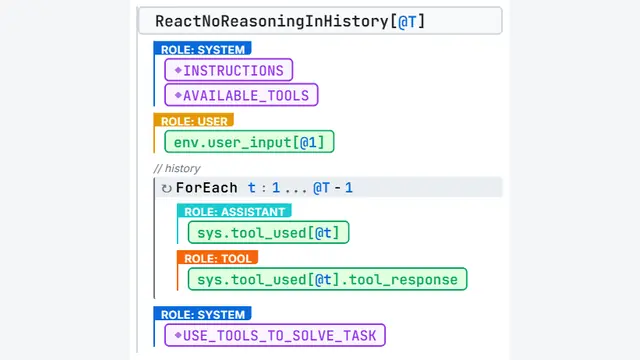Screen dimensions: 640x360
Task: Click the diamond icon beside INSTRUCTIONS
Action: click(178, 70)
